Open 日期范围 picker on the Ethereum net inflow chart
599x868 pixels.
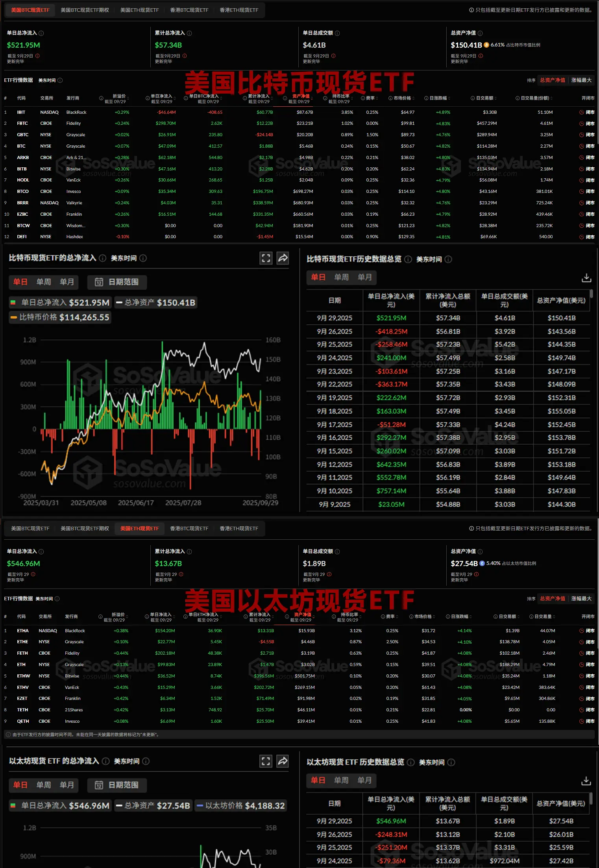point(117,785)
